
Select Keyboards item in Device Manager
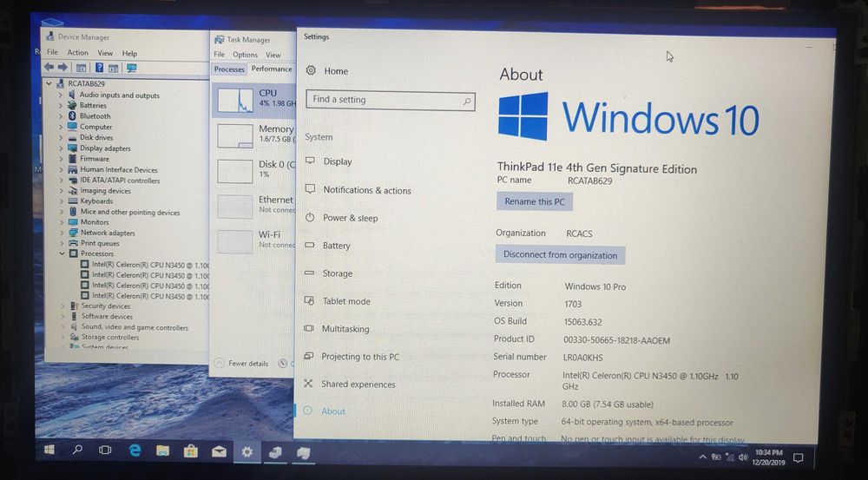96,201
